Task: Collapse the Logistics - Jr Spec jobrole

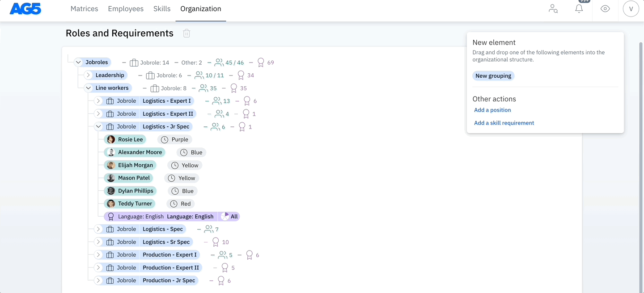Action: coord(98,127)
